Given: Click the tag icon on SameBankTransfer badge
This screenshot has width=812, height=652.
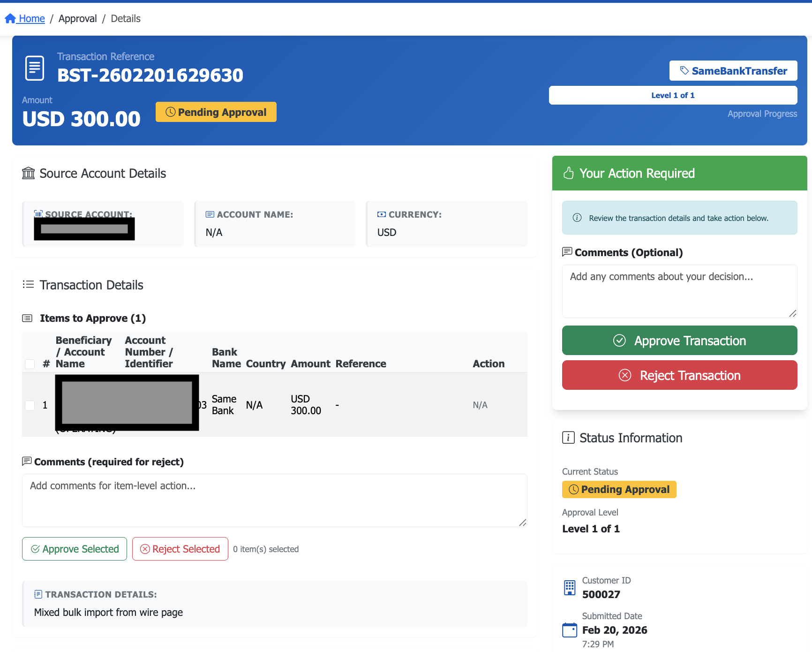Looking at the screenshot, I should [x=684, y=71].
